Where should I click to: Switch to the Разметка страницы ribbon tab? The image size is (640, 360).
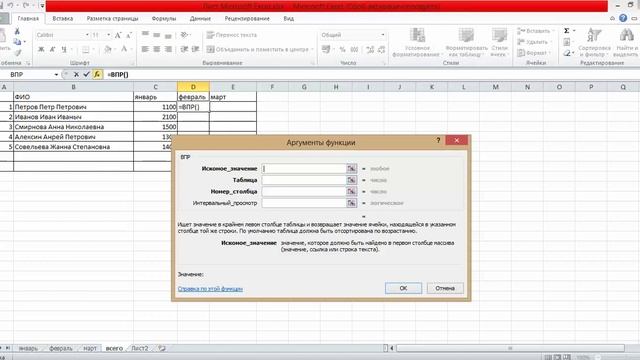112,19
